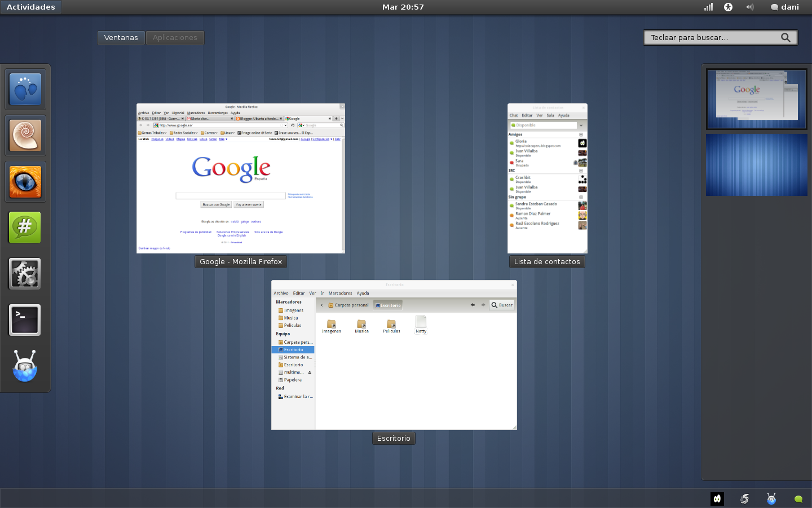Screen dimensions: 812x508
Task: Open the Disponible status dropdown in Empathy
Action: (x=580, y=125)
